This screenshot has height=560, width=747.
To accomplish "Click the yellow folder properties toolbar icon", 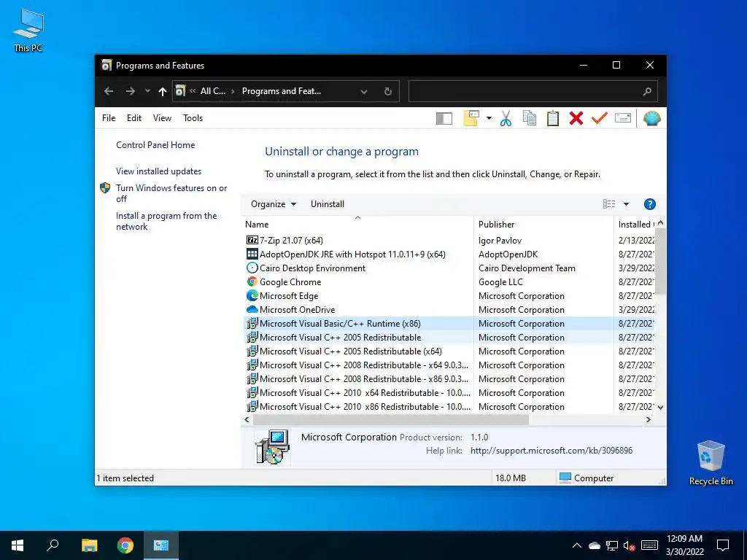I will click(x=471, y=118).
